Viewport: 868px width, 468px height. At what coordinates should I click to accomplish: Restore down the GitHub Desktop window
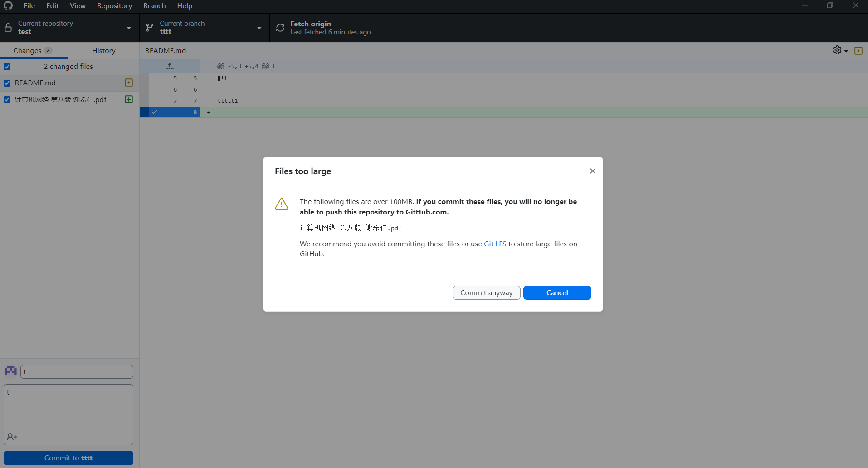pyautogui.click(x=830, y=5)
